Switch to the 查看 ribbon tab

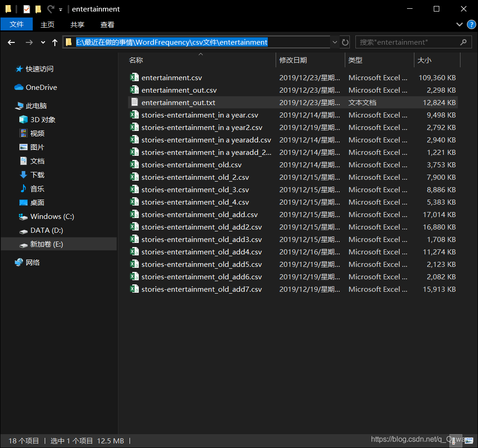click(x=107, y=24)
